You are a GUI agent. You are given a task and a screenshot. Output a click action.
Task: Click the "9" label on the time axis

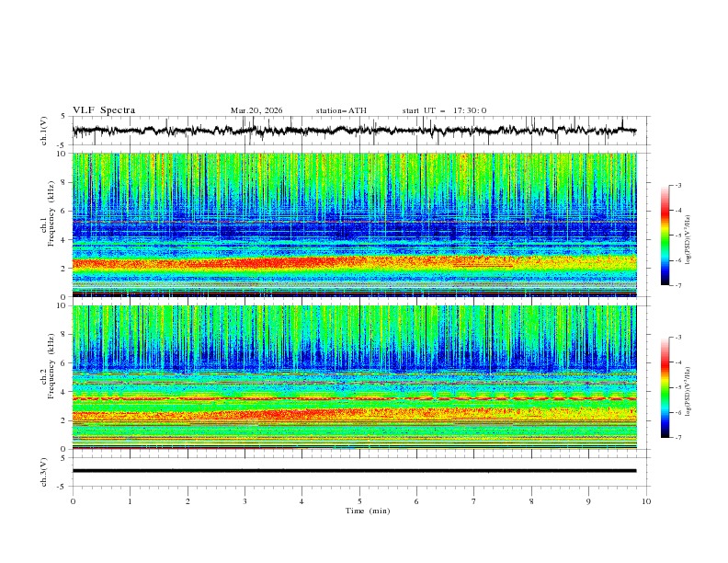pos(588,501)
